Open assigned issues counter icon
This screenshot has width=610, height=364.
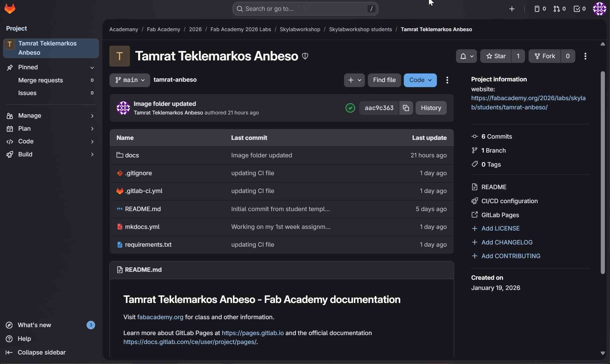point(540,9)
